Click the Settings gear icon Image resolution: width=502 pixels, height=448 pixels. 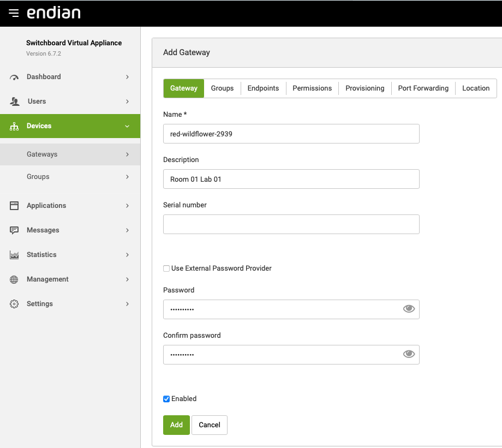coord(15,304)
